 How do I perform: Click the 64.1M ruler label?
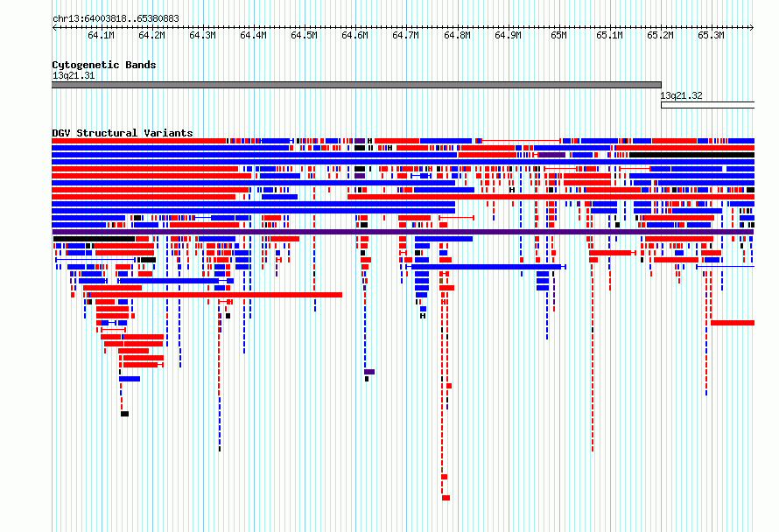point(101,35)
